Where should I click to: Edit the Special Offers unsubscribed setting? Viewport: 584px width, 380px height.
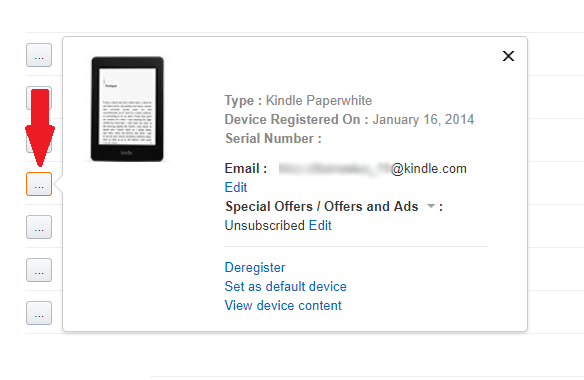point(320,225)
